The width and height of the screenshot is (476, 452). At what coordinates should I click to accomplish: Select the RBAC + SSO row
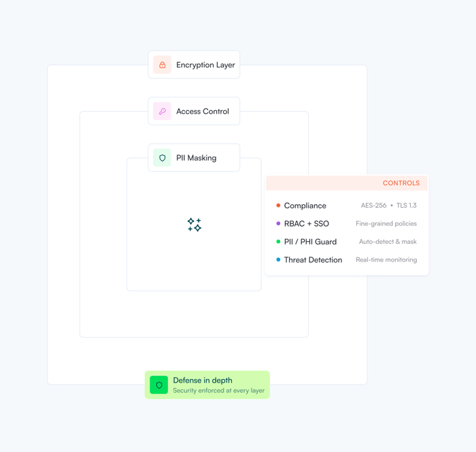tap(347, 223)
